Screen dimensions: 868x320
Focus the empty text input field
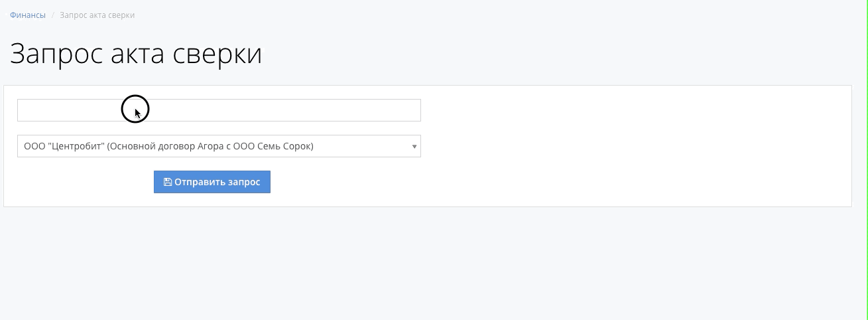[219, 110]
